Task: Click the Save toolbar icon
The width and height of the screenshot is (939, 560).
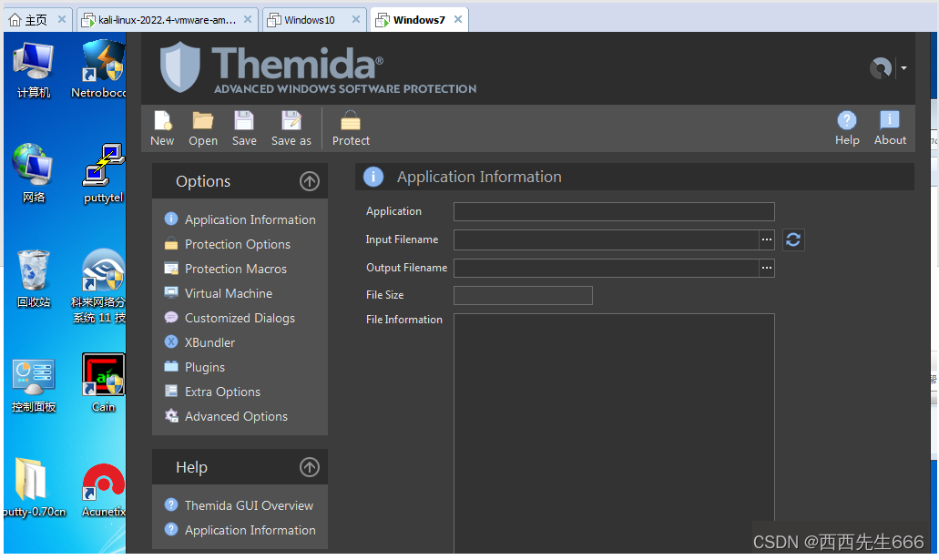Action: 244,120
